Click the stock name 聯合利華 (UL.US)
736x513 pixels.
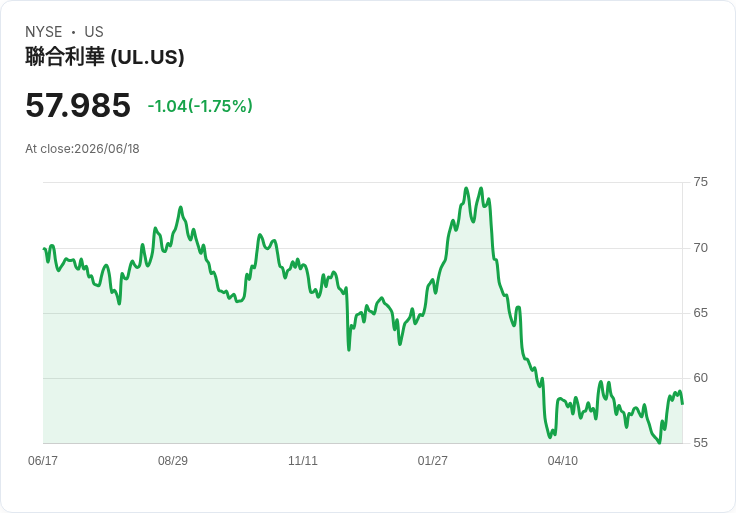(x=105, y=57)
